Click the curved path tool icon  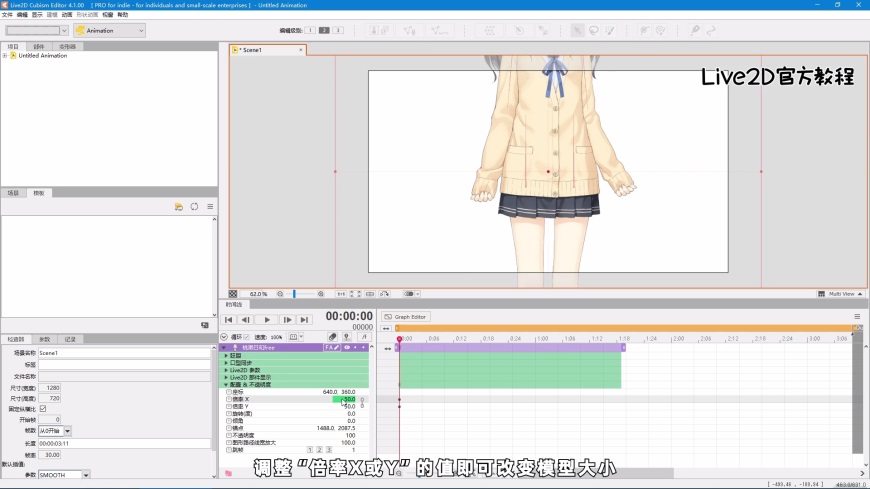point(711,31)
